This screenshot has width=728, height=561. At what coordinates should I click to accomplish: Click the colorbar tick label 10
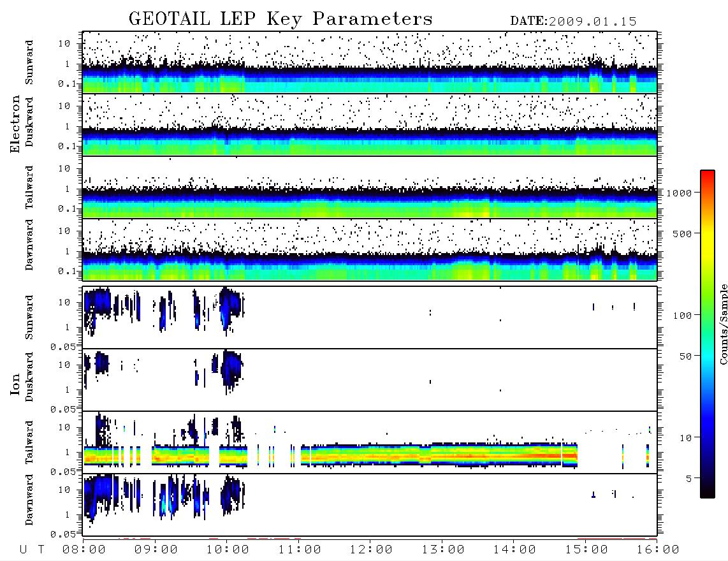click(685, 438)
